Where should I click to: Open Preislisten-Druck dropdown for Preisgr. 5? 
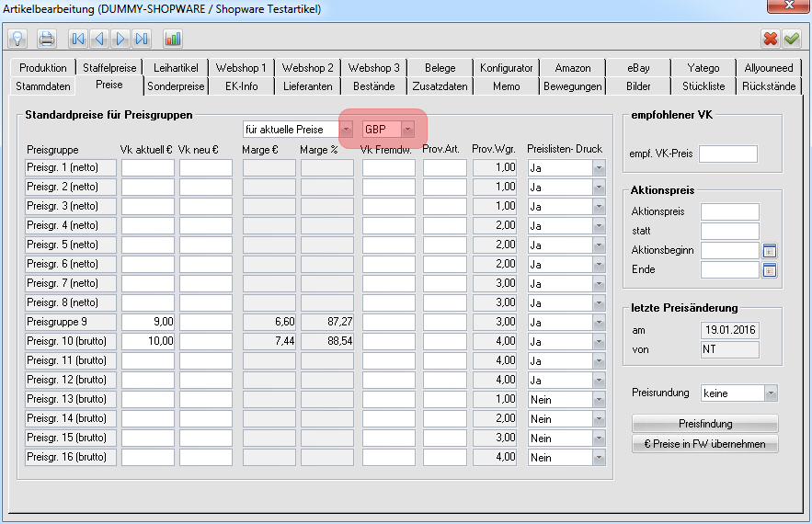coord(600,245)
